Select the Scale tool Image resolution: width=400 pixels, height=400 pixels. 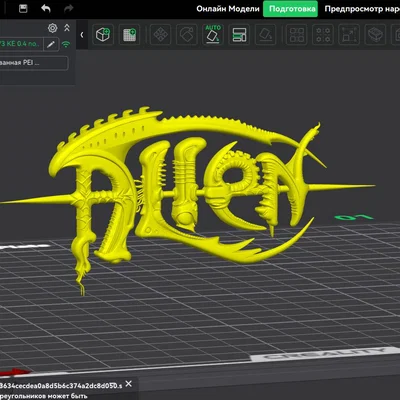[x=349, y=35]
